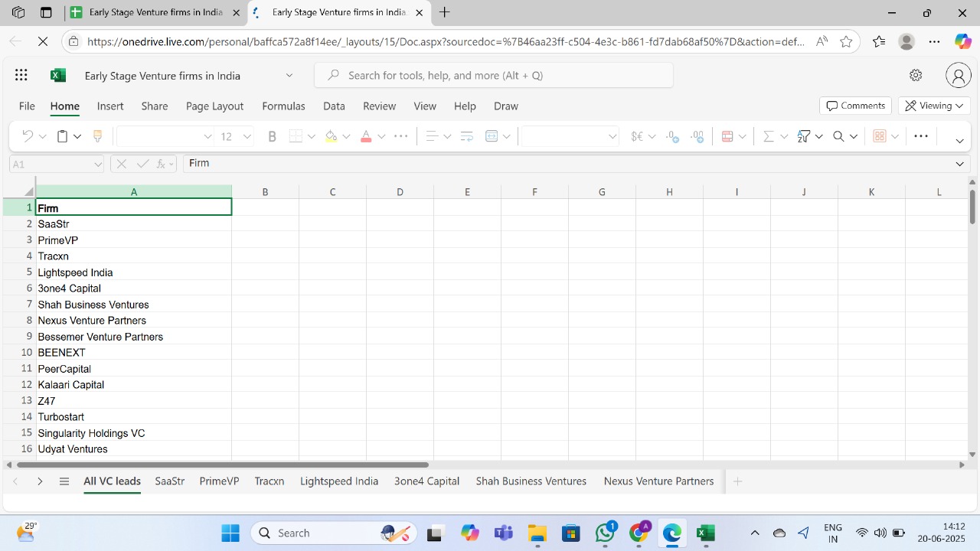Toggle Bold formatting

pyautogui.click(x=272, y=136)
